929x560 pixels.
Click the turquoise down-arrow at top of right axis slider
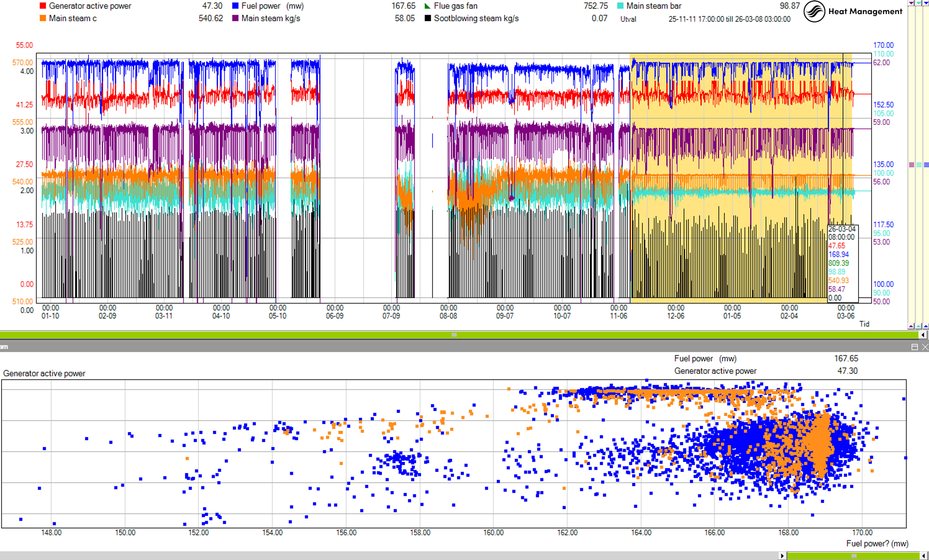(x=919, y=3)
